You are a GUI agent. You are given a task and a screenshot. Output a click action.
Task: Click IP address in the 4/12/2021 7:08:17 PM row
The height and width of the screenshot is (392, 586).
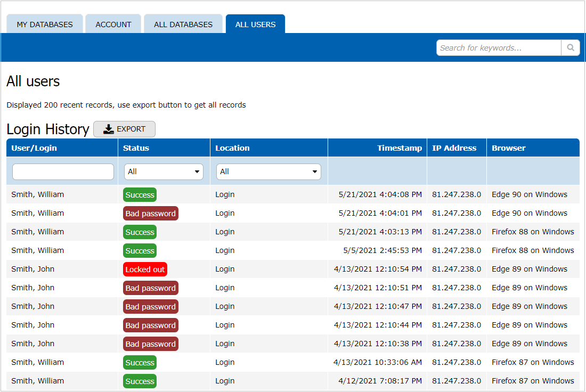point(457,381)
